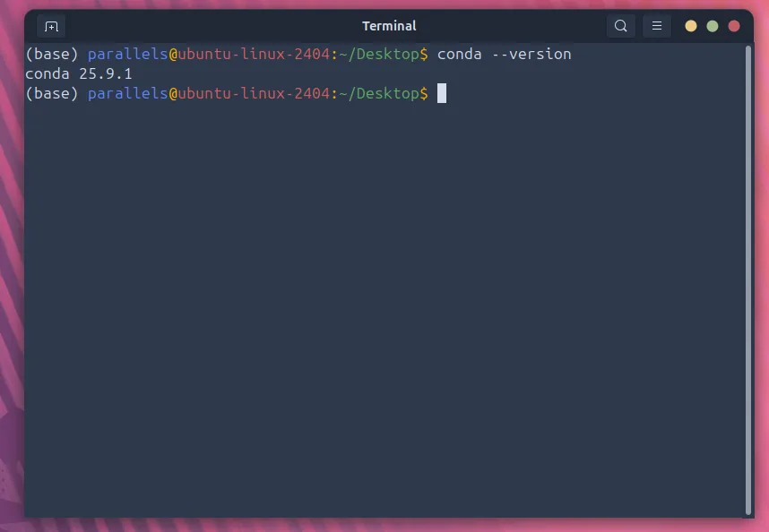Click the "$" symbol on the second prompt
Image resolution: width=769 pixels, height=532 pixels.
[425, 93]
